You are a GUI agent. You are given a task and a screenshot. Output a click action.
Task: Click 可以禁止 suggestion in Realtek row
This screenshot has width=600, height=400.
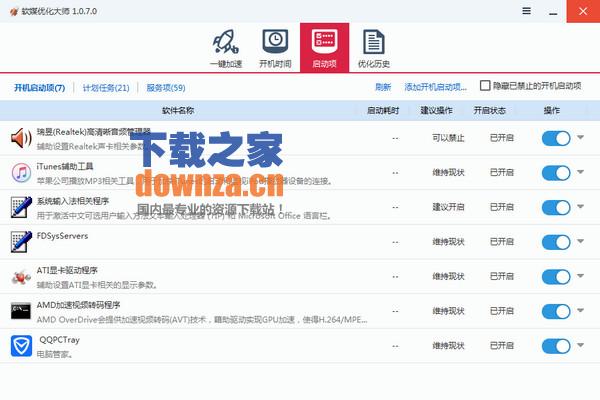448,138
